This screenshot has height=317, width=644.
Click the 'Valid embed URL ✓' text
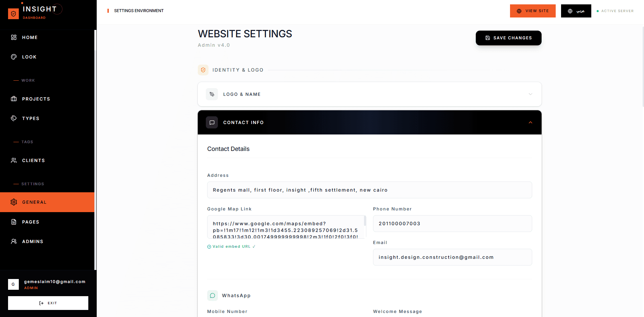pos(234,247)
